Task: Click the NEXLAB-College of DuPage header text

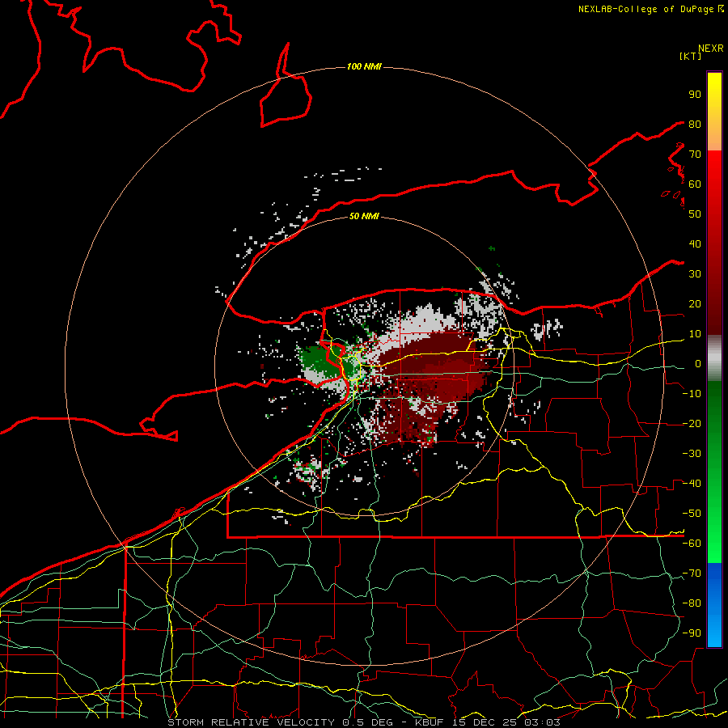Action: (x=650, y=9)
